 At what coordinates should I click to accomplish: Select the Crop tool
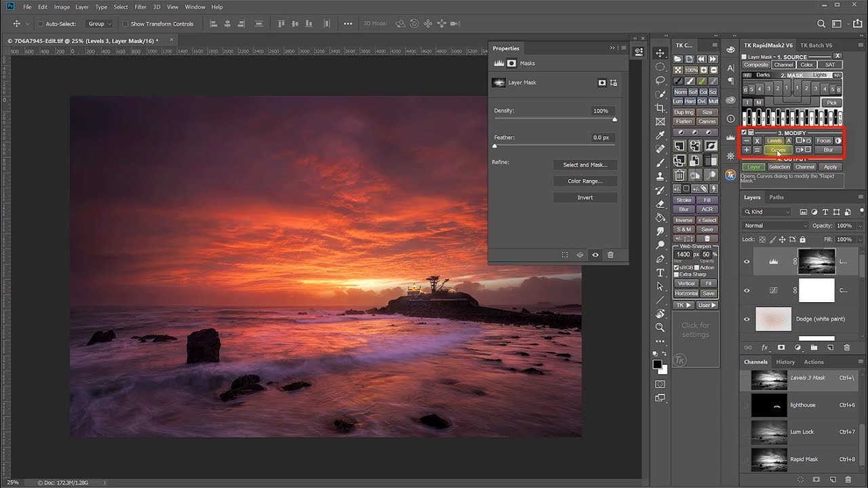pos(660,108)
